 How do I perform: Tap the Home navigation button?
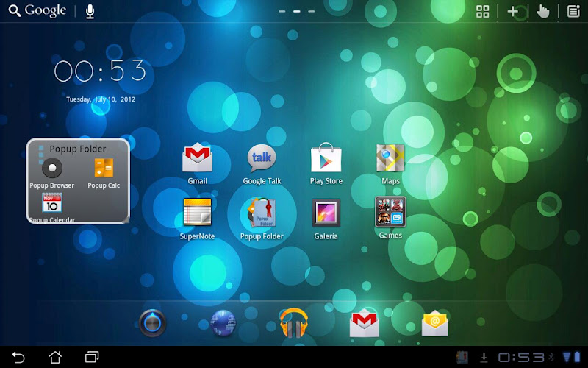[x=55, y=357]
